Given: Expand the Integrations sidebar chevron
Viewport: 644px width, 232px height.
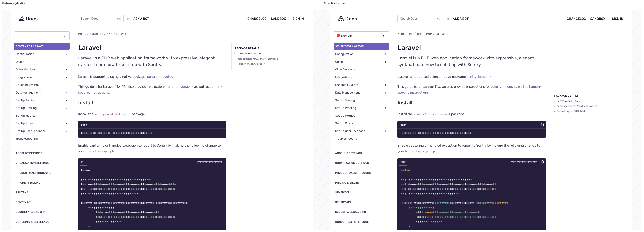Looking at the screenshot, I should tap(385, 77).
